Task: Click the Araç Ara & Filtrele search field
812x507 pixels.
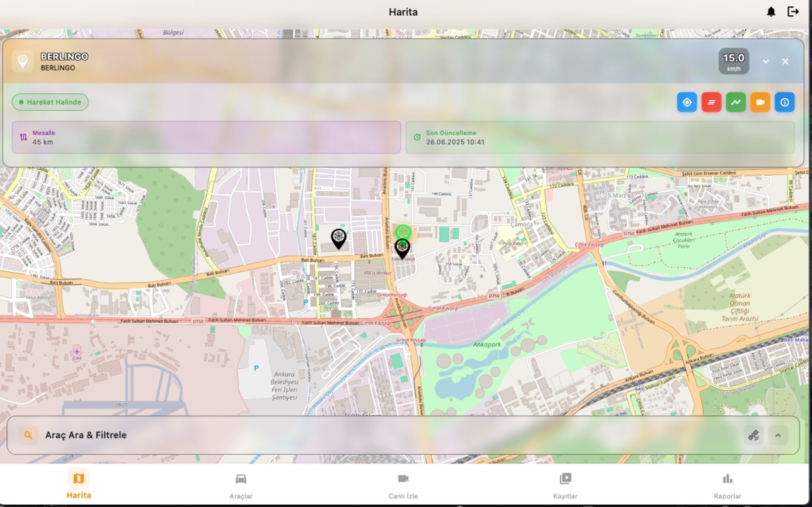Action: click(x=403, y=435)
